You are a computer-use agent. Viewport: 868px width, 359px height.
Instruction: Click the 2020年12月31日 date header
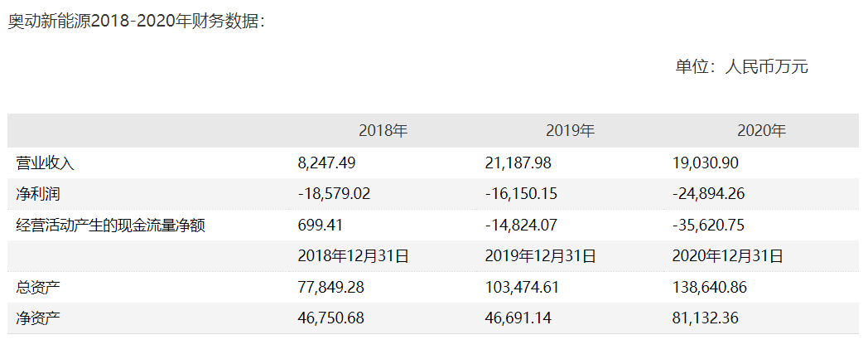click(x=727, y=256)
